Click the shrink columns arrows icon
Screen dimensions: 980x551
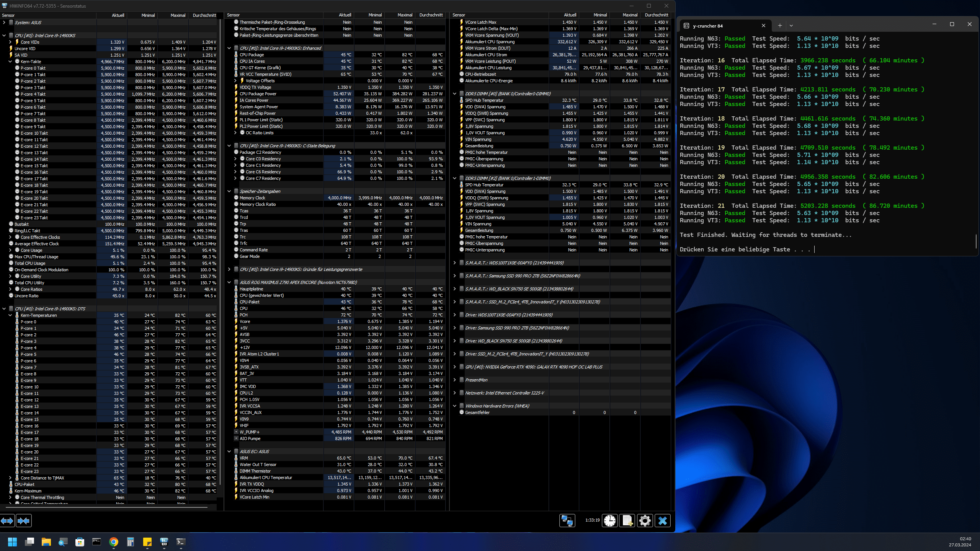tap(24, 521)
